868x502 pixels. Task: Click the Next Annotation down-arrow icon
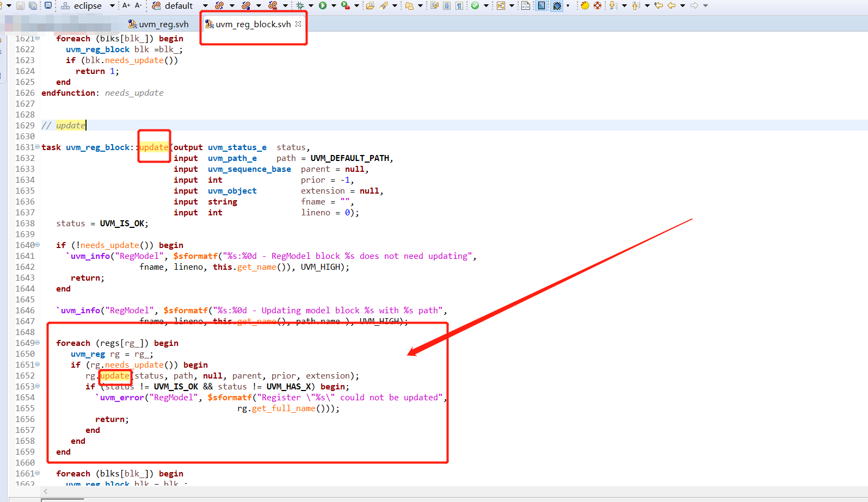click(613, 5)
